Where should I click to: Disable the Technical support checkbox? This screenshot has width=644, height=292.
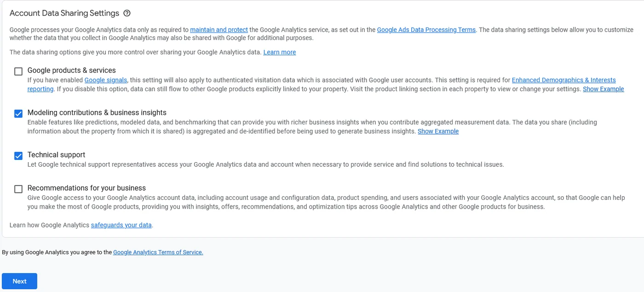[18, 156]
